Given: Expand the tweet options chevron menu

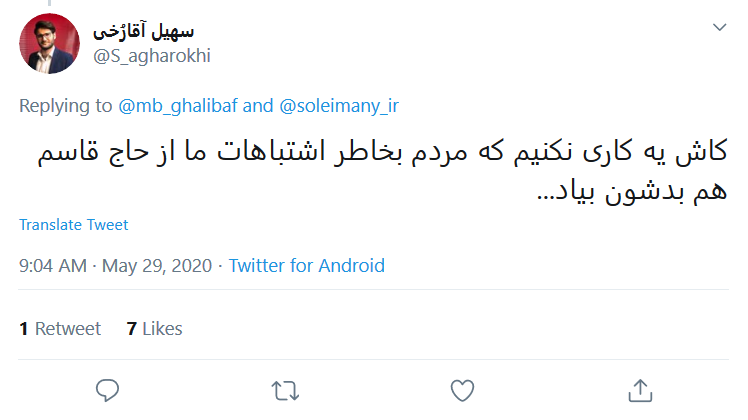Looking at the screenshot, I should pos(719,27).
